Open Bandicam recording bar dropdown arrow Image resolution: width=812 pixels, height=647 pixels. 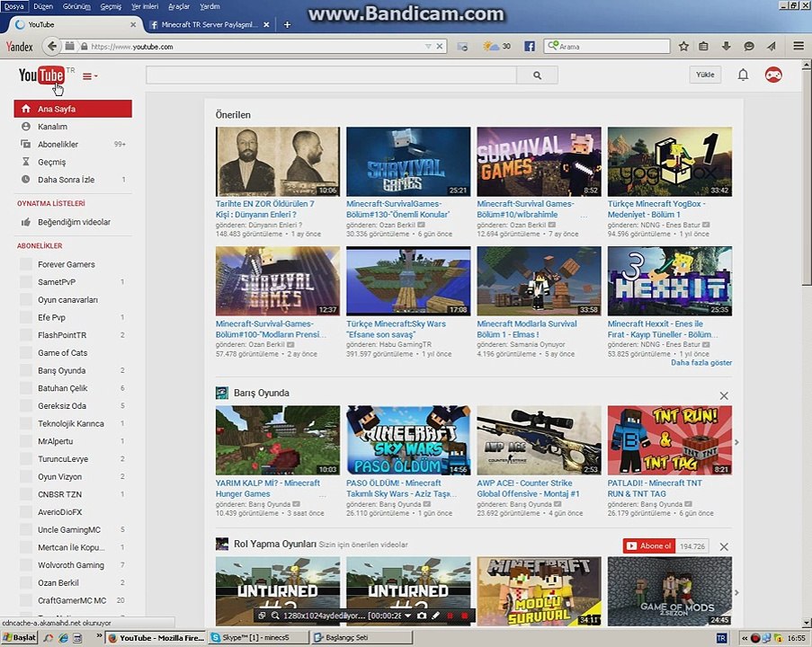407,616
